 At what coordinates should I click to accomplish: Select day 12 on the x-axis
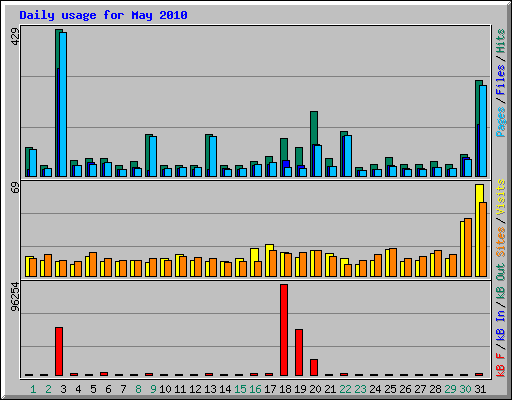[195, 389]
